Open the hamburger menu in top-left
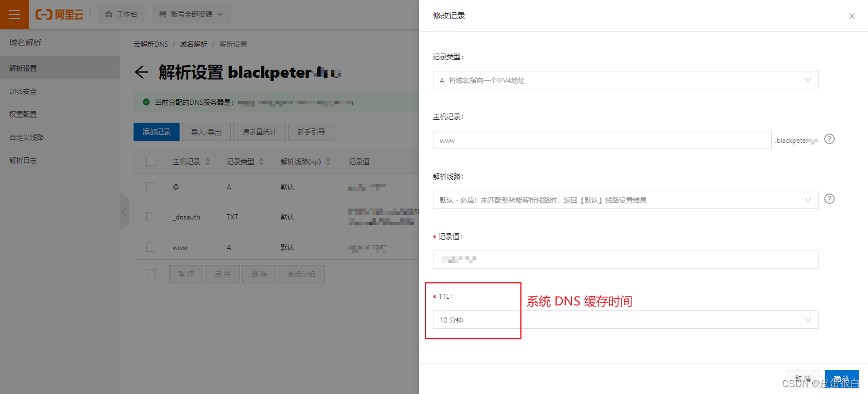Image resolution: width=868 pixels, height=394 pixels. pos(14,14)
